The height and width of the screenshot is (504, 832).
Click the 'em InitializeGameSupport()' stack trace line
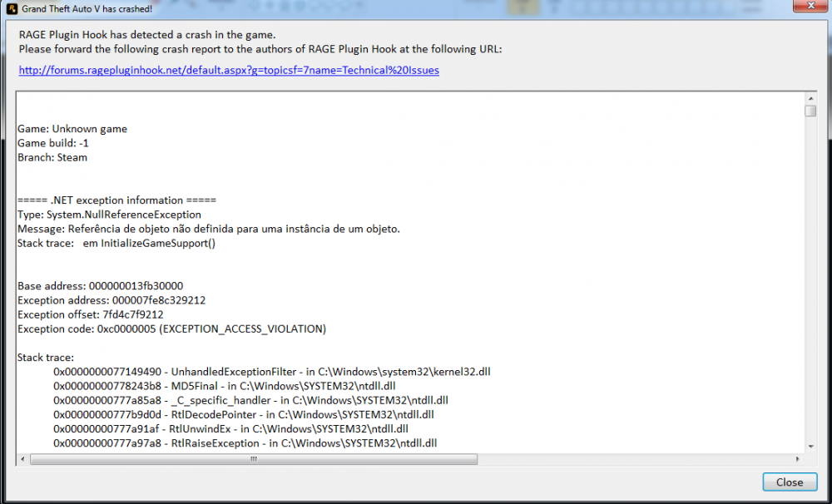coord(116,244)
